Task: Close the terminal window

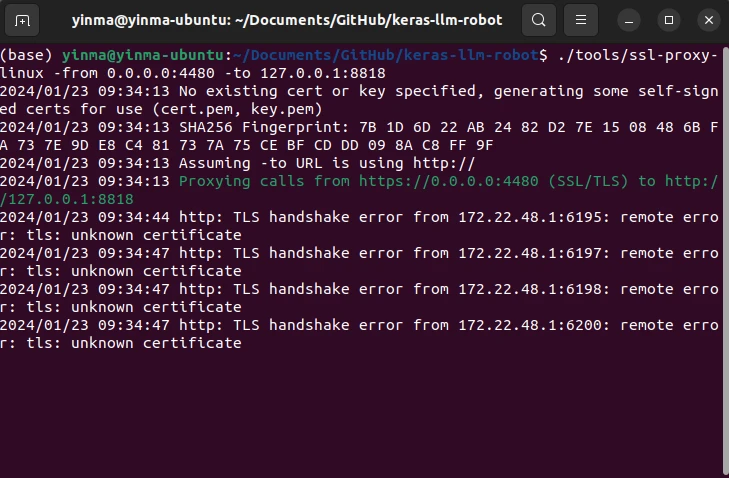Action: click(x=709, y=20)
